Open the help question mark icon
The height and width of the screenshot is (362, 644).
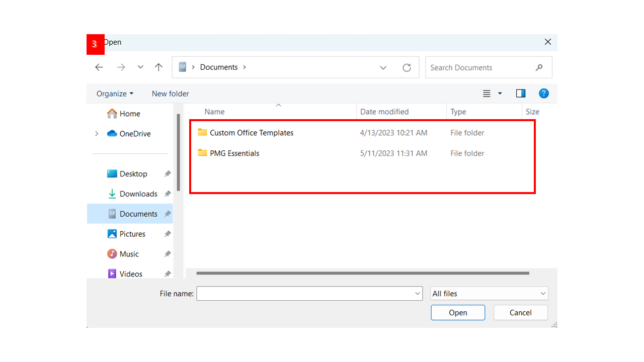click(543, 94)
